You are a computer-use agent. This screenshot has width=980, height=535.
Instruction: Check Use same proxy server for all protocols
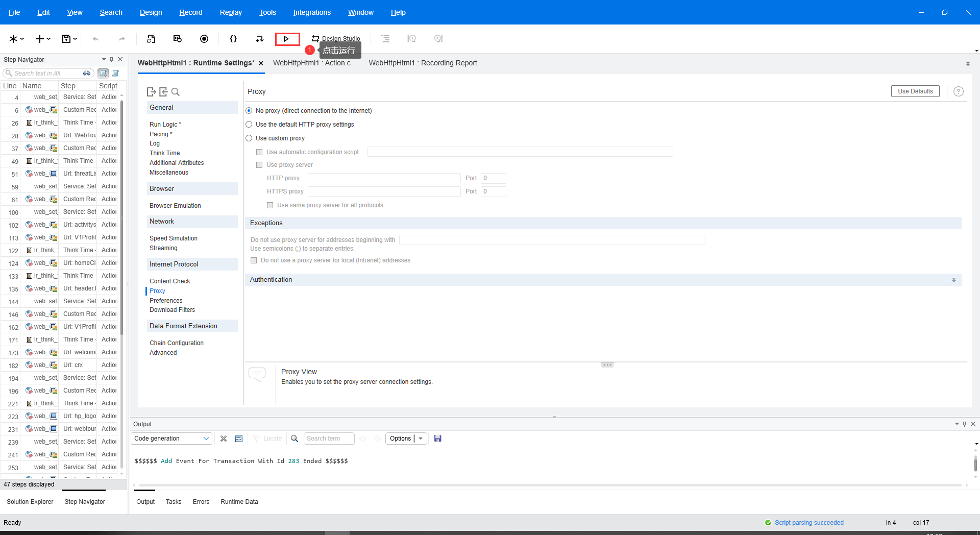pos(270,205)
